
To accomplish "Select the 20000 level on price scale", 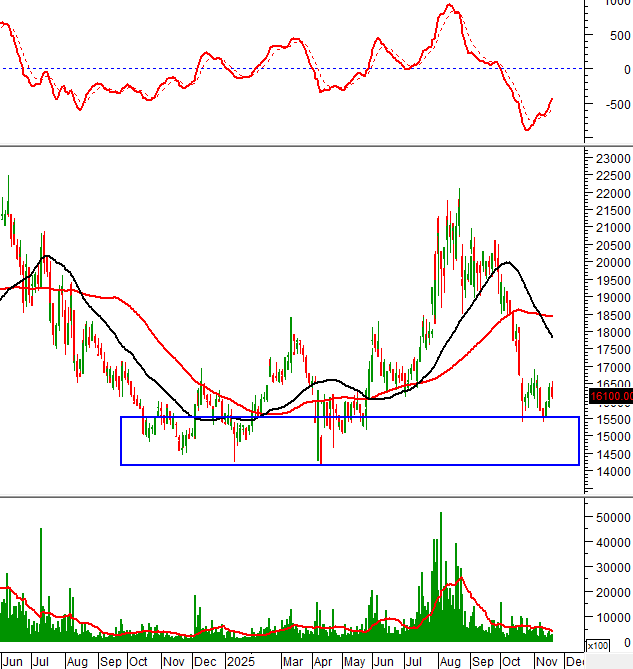I will click(x=610, y=263).
